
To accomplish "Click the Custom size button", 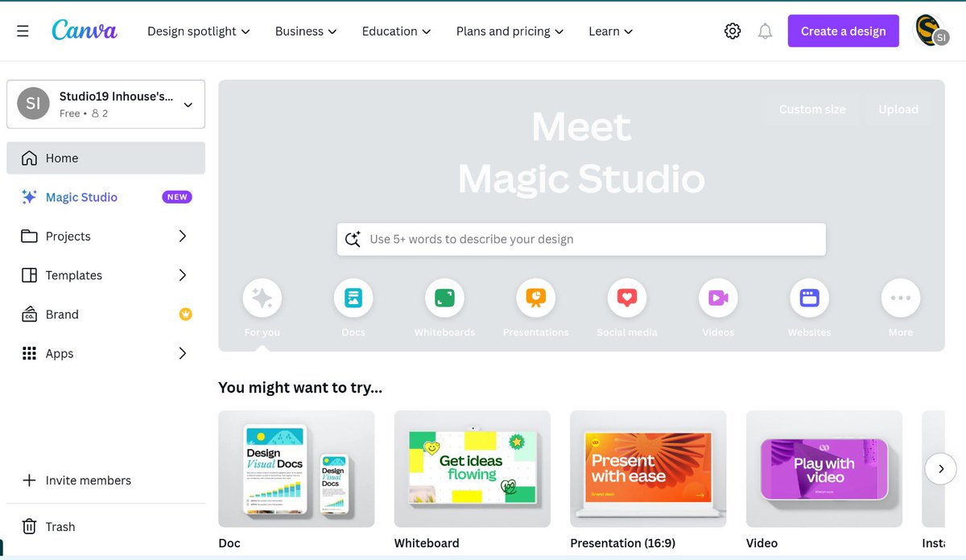I will [x=812, y=109].
